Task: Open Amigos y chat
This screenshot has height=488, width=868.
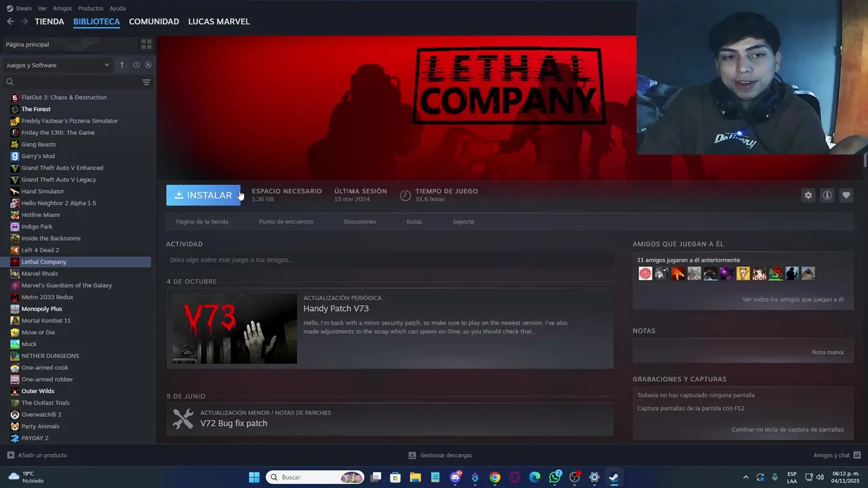Action: (x=837, y=455)
